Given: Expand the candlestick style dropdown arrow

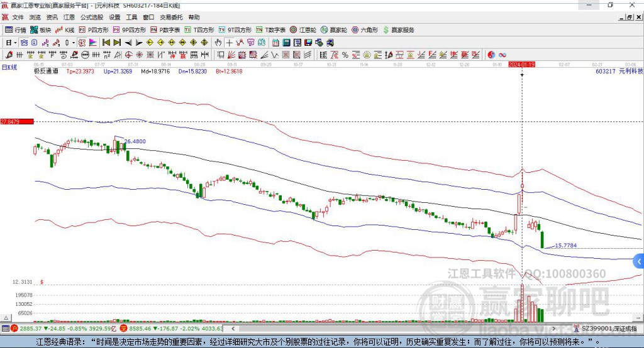Looking at the screenshot, I should [74, 43].
